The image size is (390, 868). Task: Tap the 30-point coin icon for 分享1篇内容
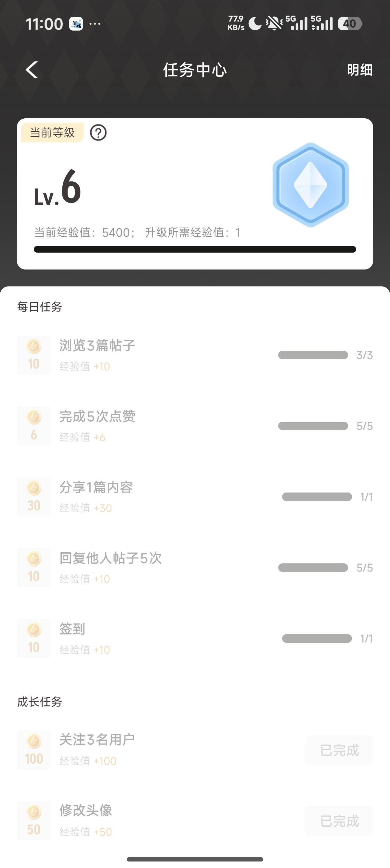tap(34, 496)
